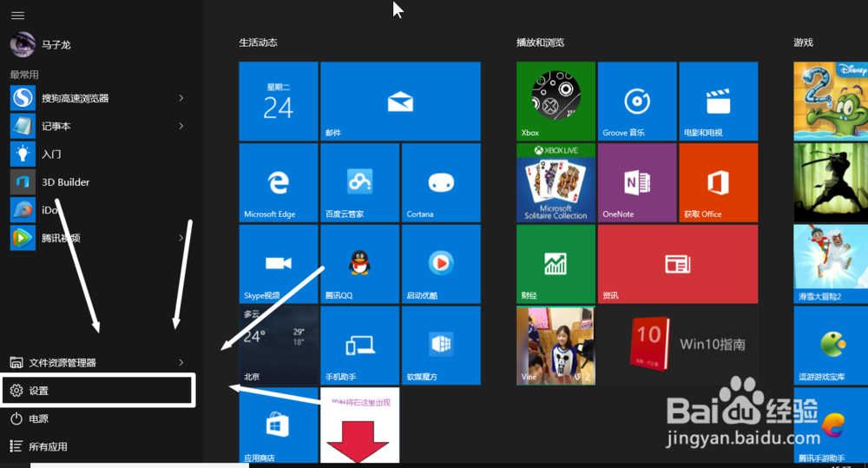Viewport: 868px width, 468px height.
Task: Open the Xbox tile
Action: click(556, 102)
